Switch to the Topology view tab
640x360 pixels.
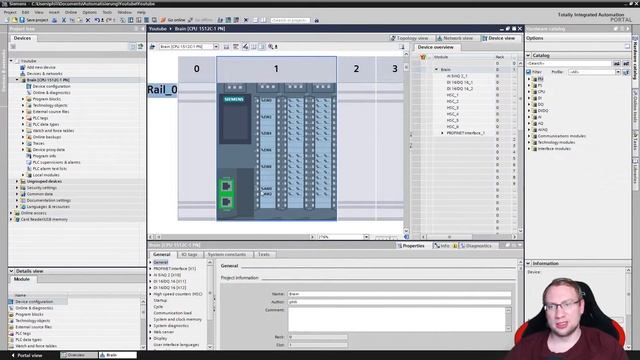(409, 38)
